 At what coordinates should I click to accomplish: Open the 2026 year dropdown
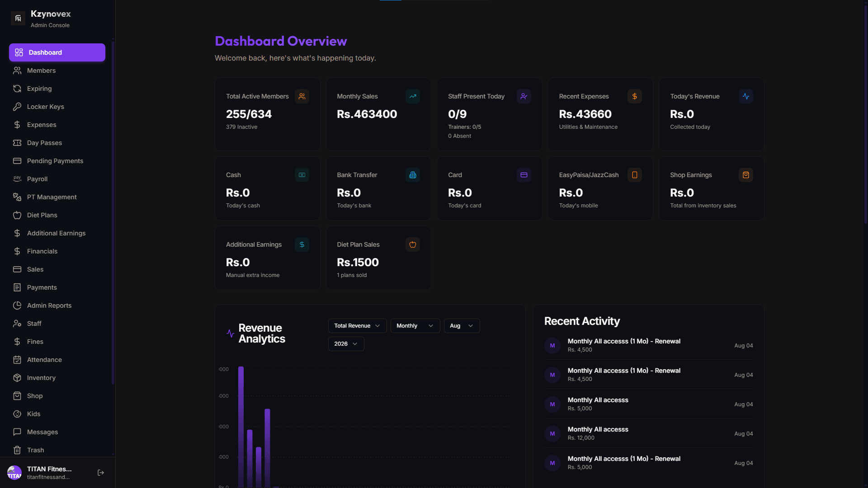click(x=346, y=344)
